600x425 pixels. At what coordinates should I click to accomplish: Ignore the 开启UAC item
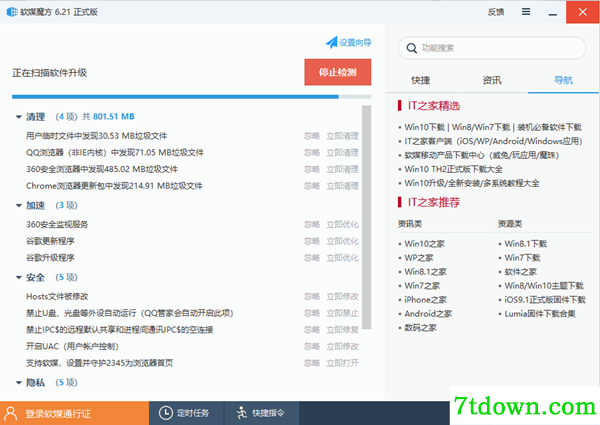point(311,346)
